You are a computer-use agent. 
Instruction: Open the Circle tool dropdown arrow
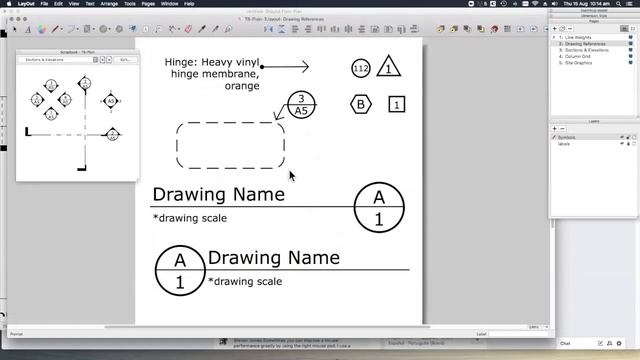(x=110, y=29)
